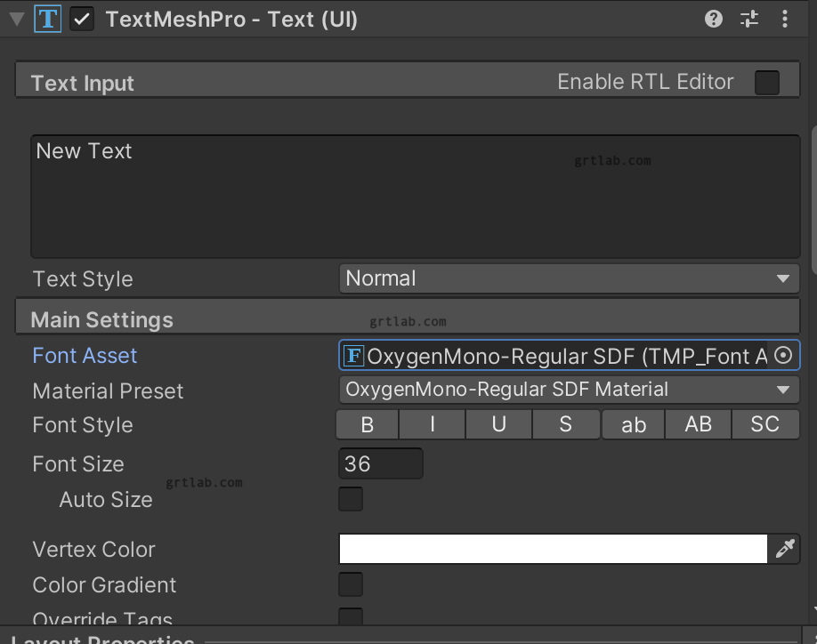The width and height of the screenshot is (817, 644).
Task: Open the Material Preset dropdown
Action: point(569,389)
